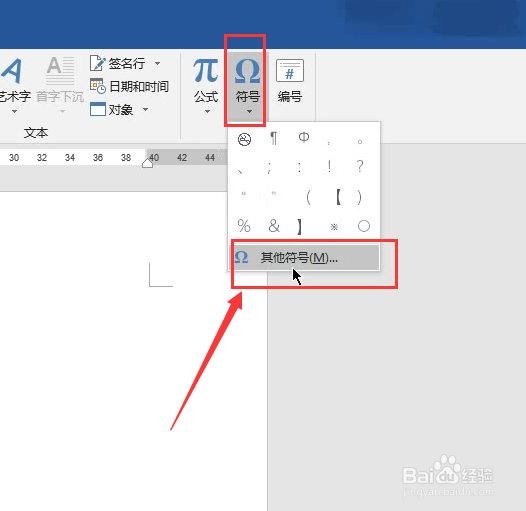
Task: Insert the 、 enumeration comma symbol
Action: (x=240, y=171)
